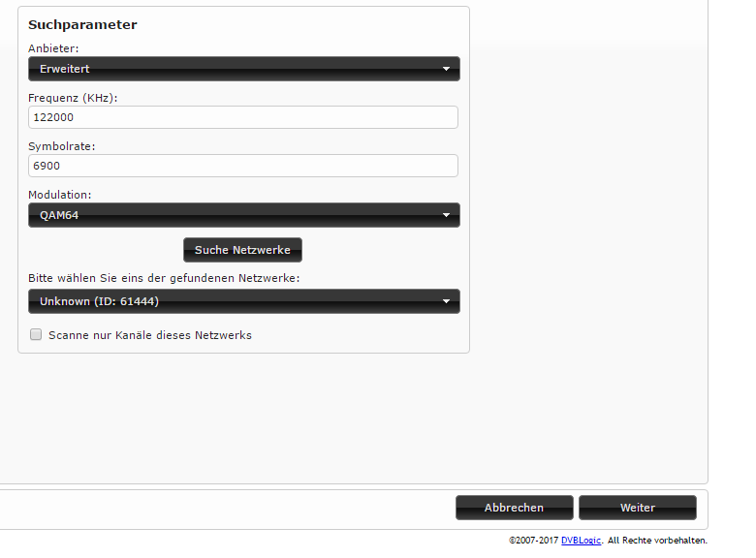Cancel the wizard with Abbrechen

pyautogui.click(x=514, y=508)
